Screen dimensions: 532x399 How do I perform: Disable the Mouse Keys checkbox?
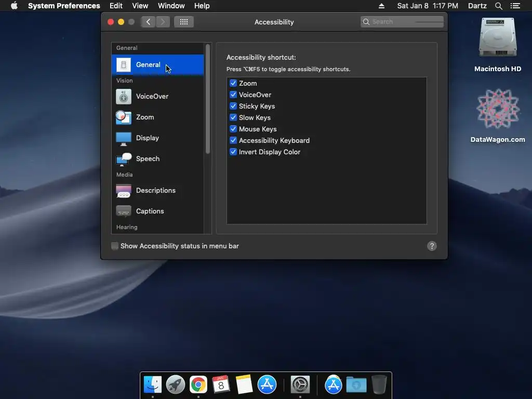point(233,129)
